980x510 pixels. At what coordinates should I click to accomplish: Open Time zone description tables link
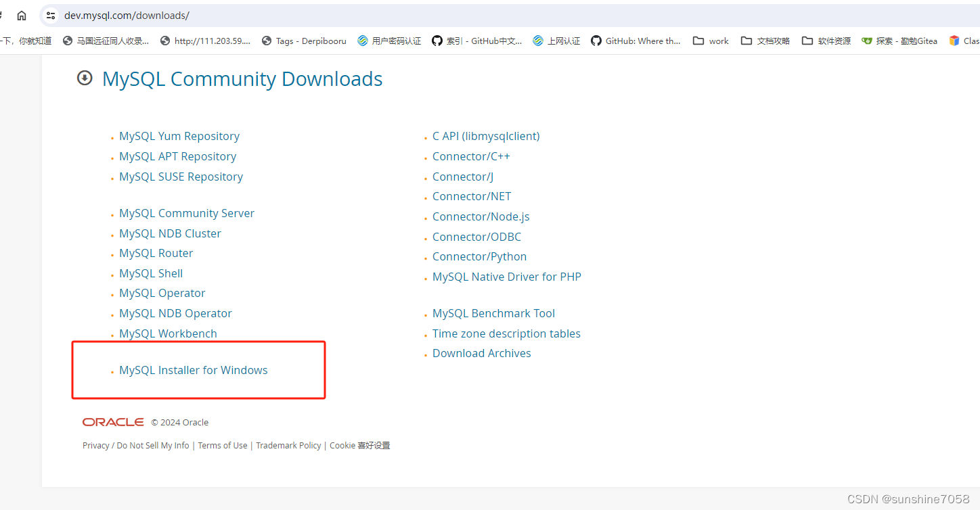tap(507, 333)
